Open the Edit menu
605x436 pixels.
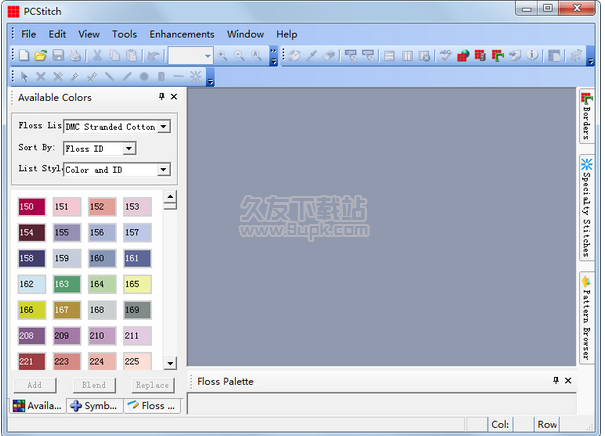(57, 34)
